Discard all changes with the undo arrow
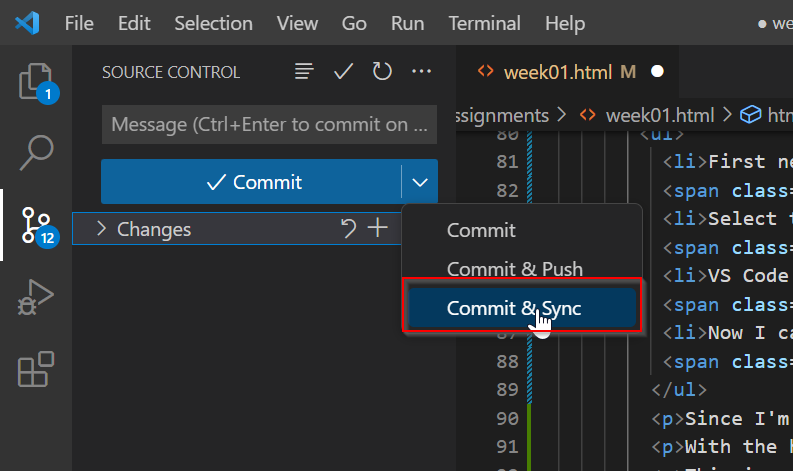This screenshot has width=793, height=471. point(348,229)
